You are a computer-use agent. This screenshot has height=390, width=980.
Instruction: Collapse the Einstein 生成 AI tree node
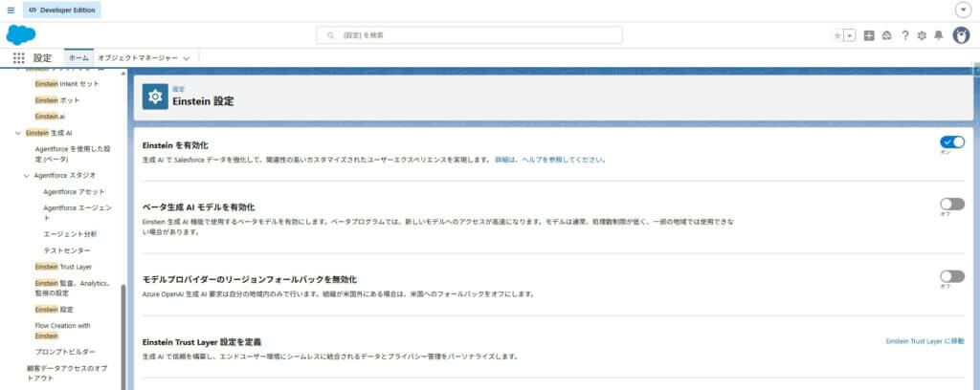(18, 133)
